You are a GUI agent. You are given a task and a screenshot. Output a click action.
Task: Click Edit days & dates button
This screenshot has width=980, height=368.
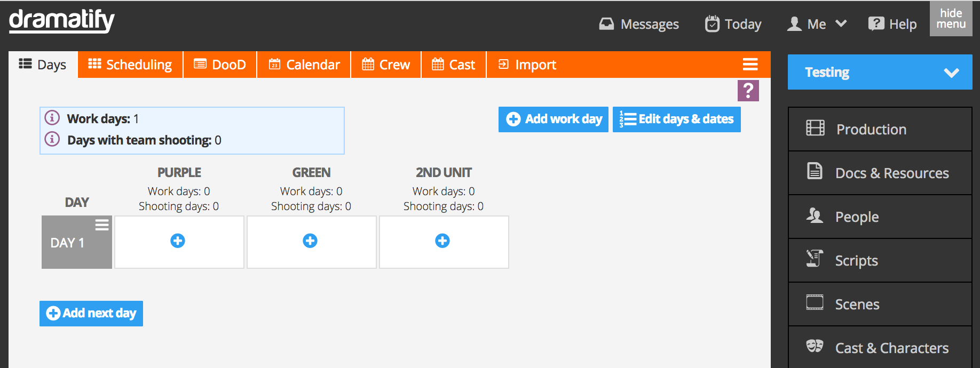click(x=677, y=119)
